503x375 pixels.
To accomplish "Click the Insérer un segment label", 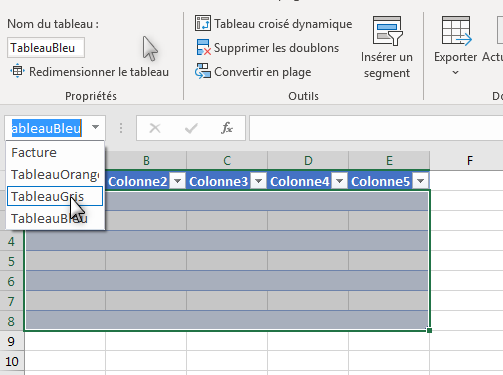I will point(387,65).
